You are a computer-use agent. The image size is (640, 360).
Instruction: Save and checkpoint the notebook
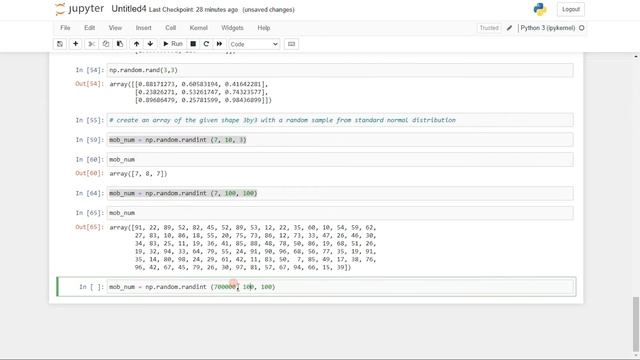coord(60,44)
